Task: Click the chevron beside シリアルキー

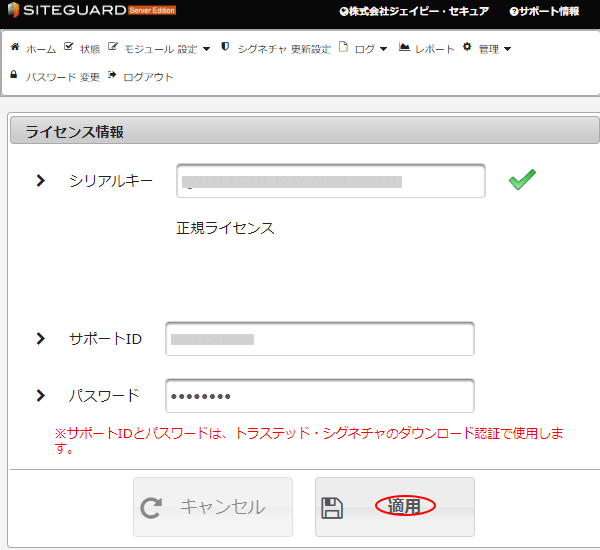Action: [x=41, y=180]
